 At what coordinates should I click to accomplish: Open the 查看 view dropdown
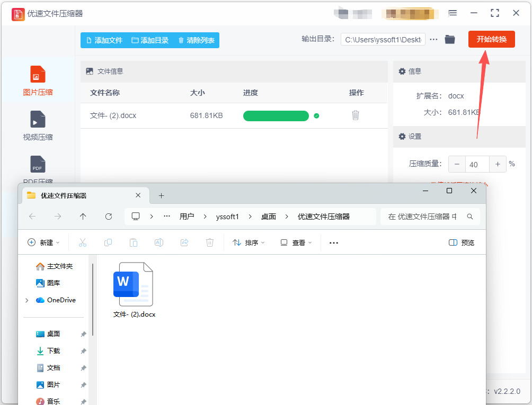pos(296,242)
